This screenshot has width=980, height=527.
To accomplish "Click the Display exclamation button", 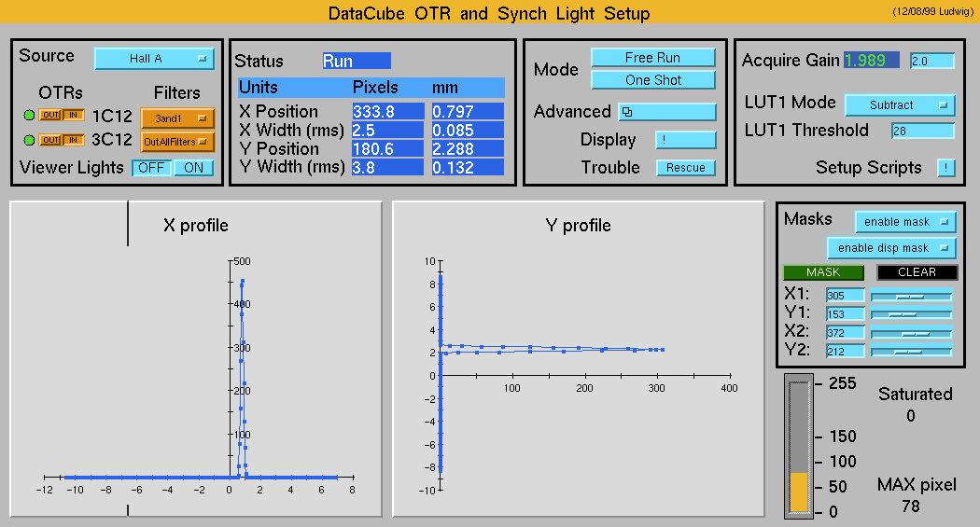I will tap(685, 140).
